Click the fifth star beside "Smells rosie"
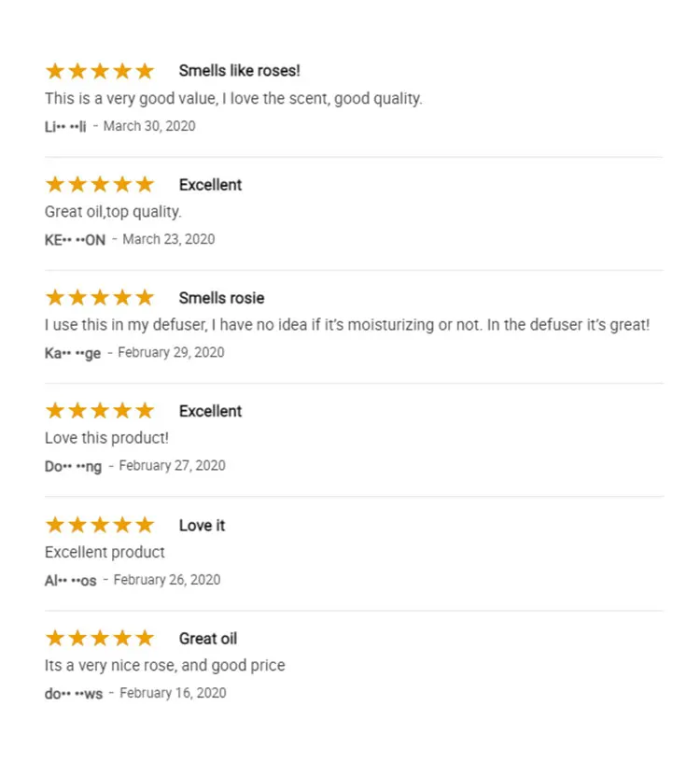The height and width of the screenshot is (763, 700). coord(145,298)
